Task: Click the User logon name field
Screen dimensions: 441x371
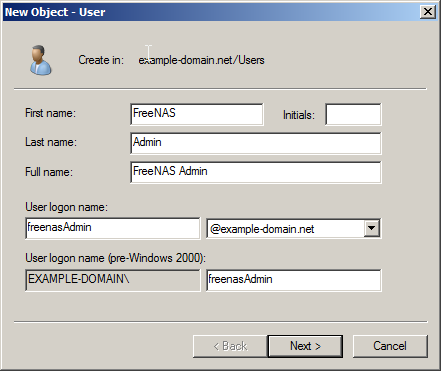Action: click(x=113, y=228)
